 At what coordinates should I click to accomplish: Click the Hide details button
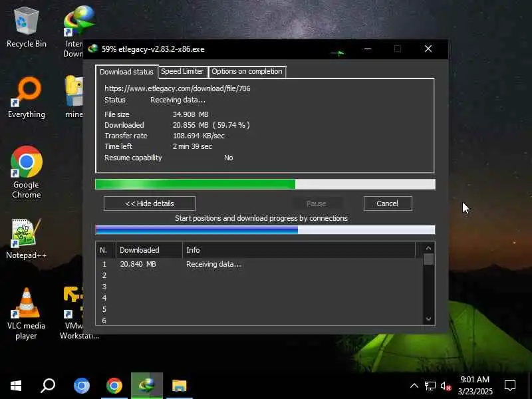[149, 203]
